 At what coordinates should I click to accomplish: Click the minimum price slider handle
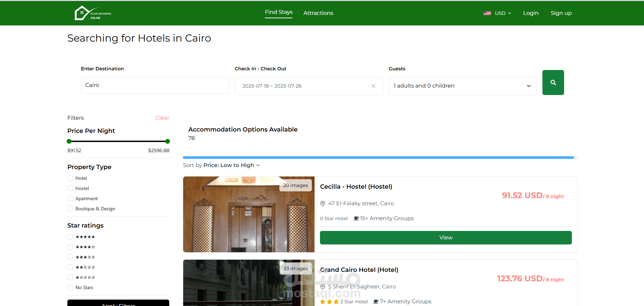[69, 141]
